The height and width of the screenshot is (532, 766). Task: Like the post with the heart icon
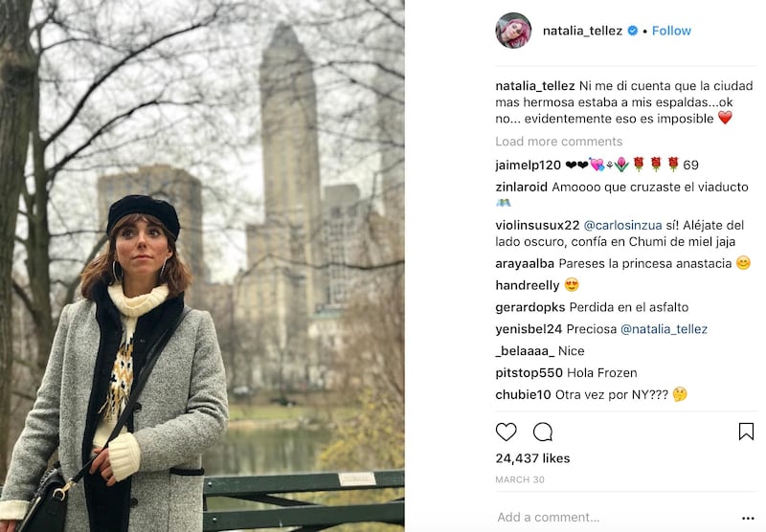(506, 432)
